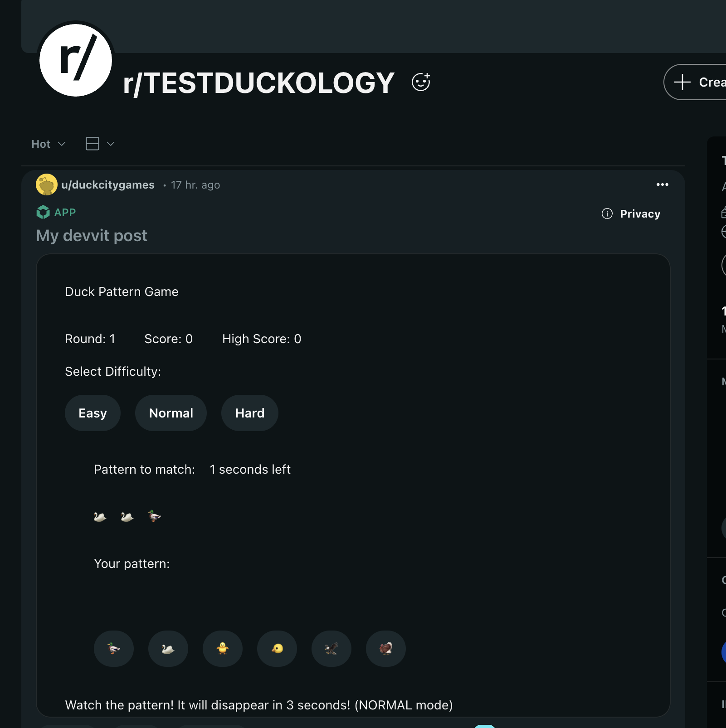Click the community status smiley icon

(x=421, y=82)
